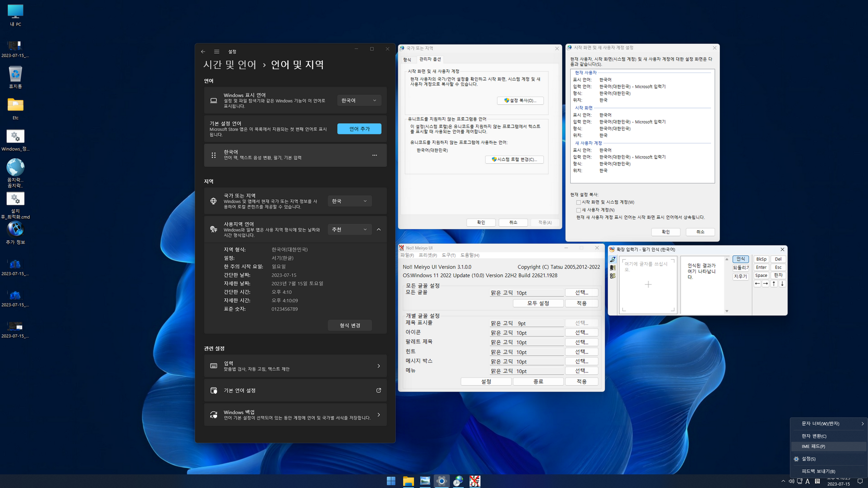Select radical (部) icon in IME pad
The width and height of the screenshot is (868, 488).
coord(612,276)
